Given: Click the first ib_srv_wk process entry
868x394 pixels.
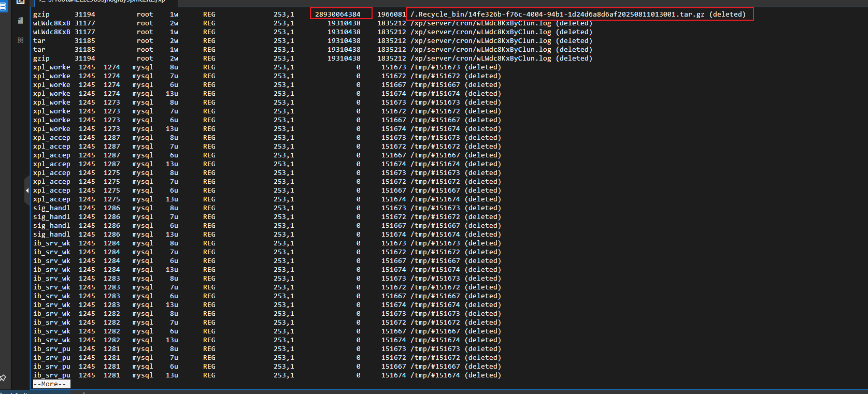Looking at the screenshot, I should (51, 243).
